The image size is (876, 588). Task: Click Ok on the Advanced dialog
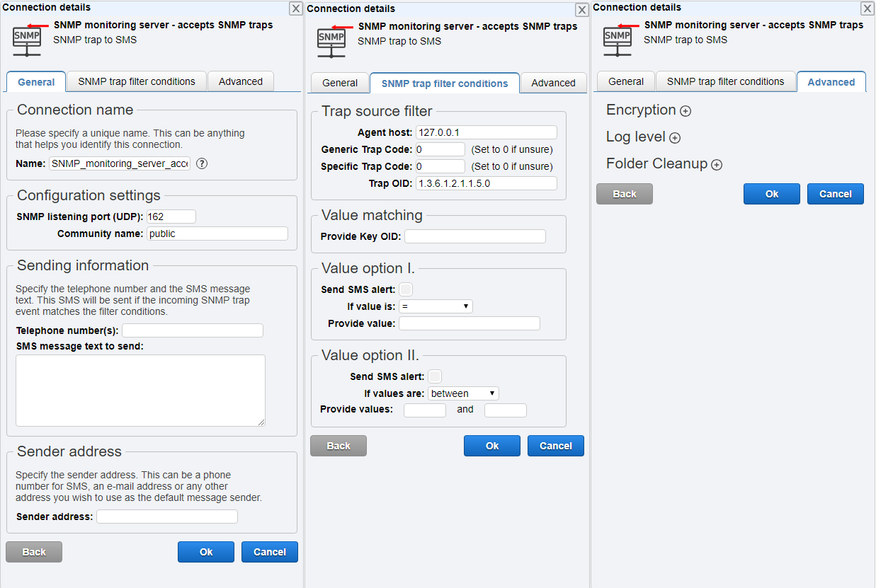(771, 193)
